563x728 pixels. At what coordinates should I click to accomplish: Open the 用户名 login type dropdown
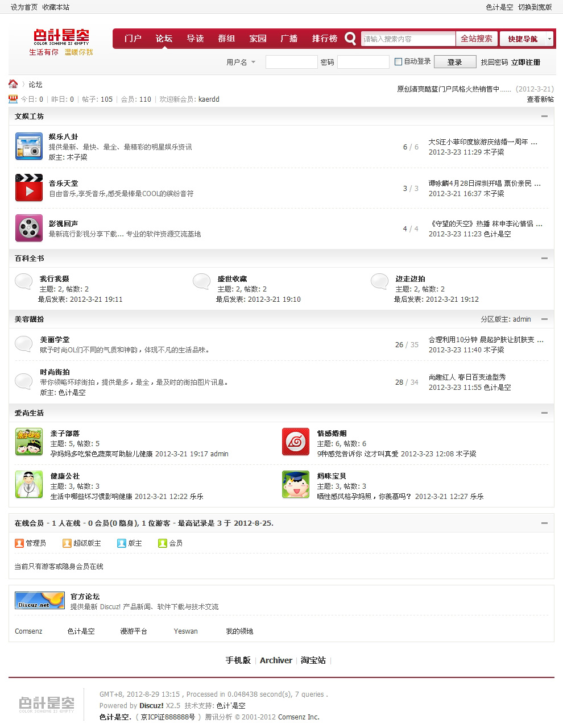pos(241,63)
